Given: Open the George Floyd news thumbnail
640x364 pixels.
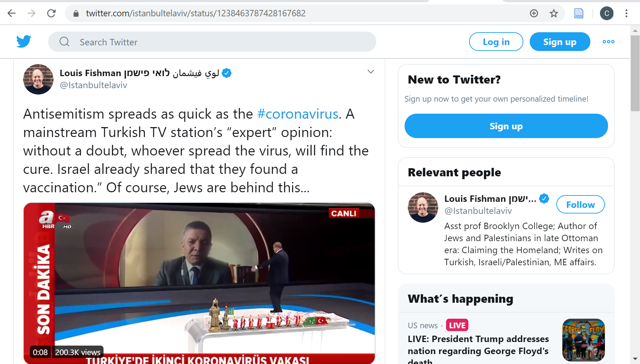Looking at the screenshot, I should [583, 340].
